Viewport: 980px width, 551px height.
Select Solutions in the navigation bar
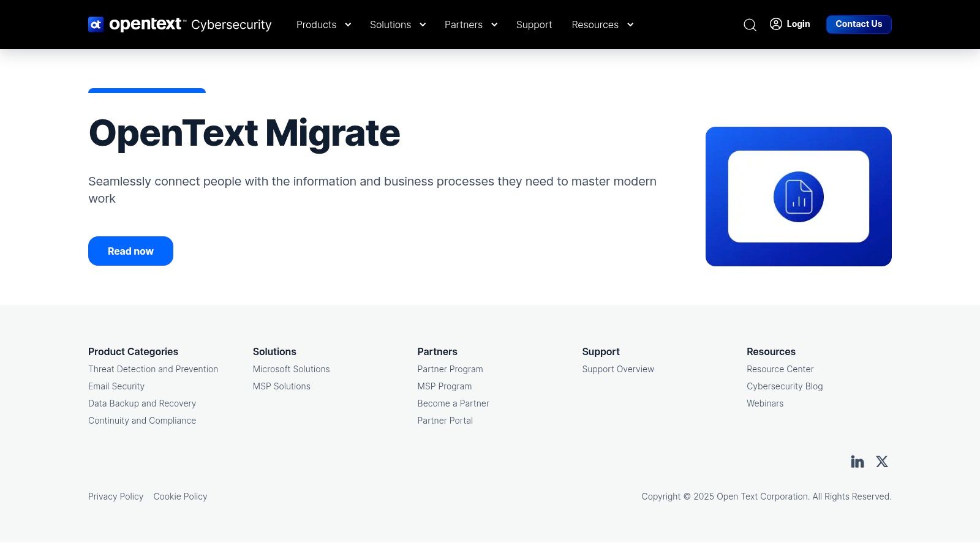[390, 24]
